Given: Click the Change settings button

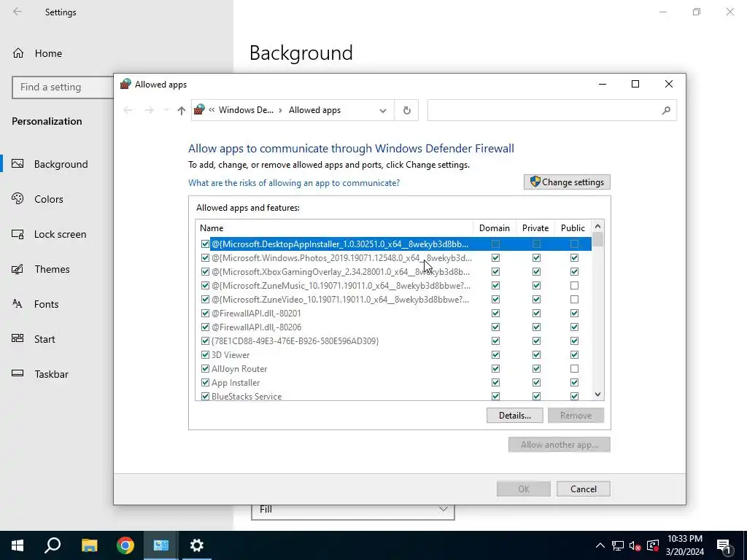Looking at the screenshot, I should 567,182.
